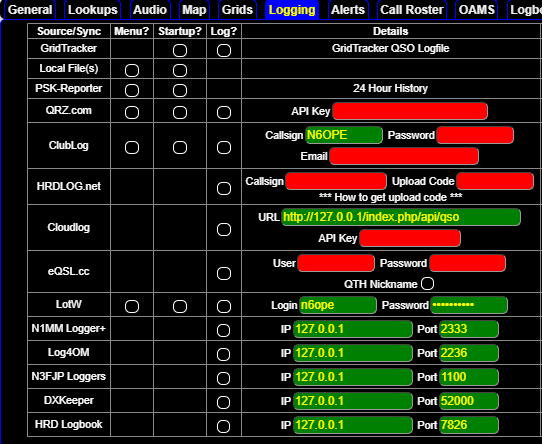Click the Source/Sync column header
542x444 pixels.
point(69,31)
